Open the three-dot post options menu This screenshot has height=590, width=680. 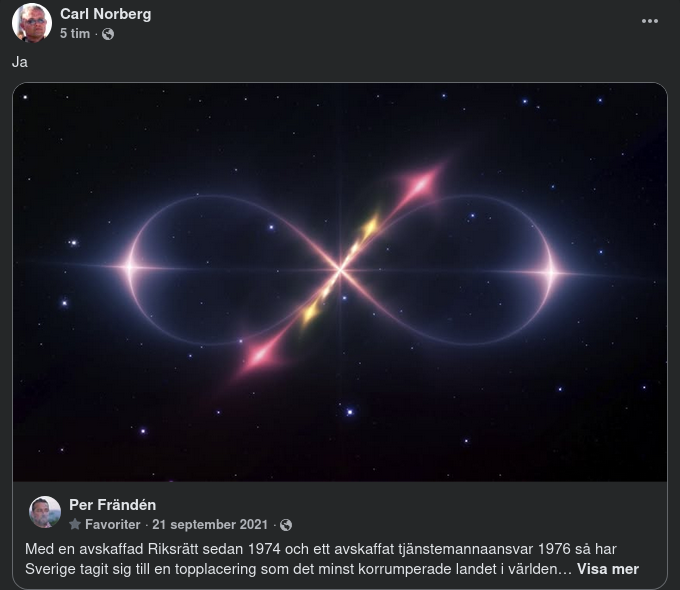point(650,21)
